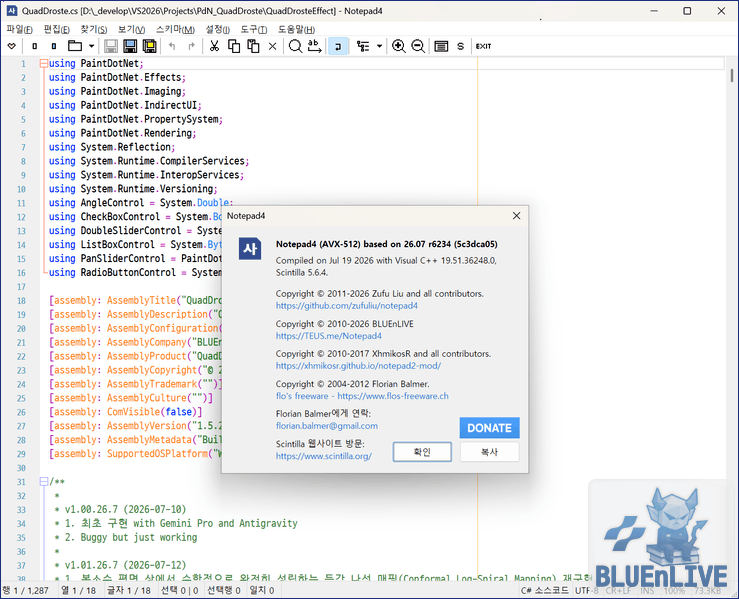Open the 도구(T) menu
Image resolution: width=739 pixels, height=599 pixels.
click(254, 29)
